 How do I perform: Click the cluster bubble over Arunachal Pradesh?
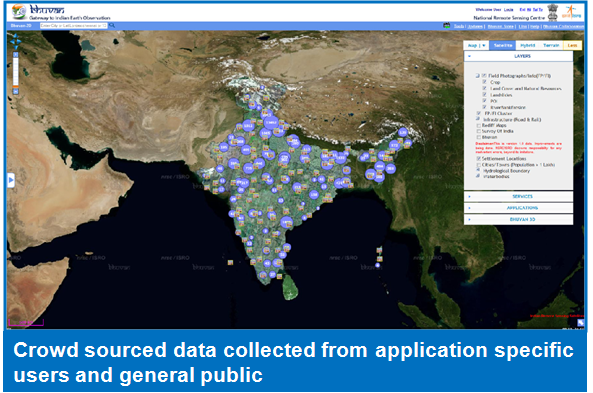(x=403, y=133)
